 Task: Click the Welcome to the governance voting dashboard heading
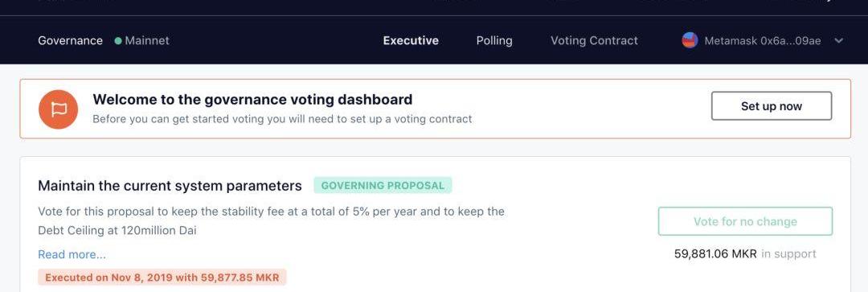252,99
